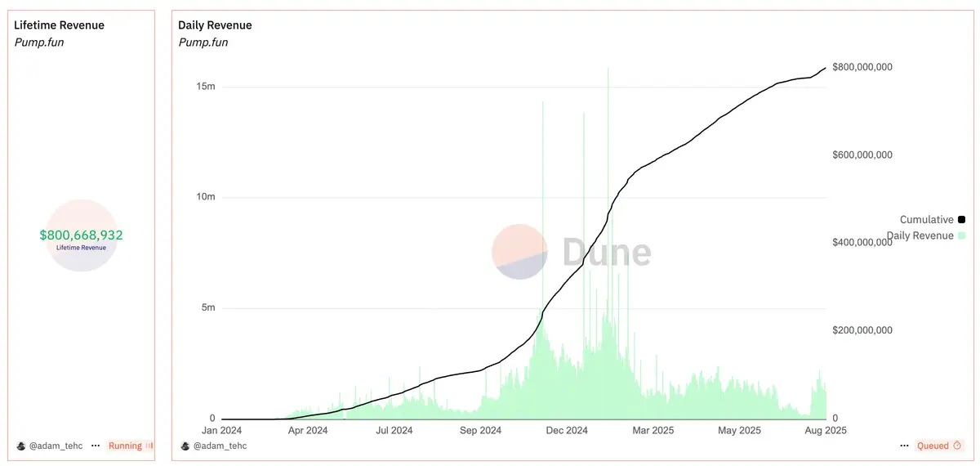Click the Lifetime Revenue circular counter graphic

click(x=81, y=235)
